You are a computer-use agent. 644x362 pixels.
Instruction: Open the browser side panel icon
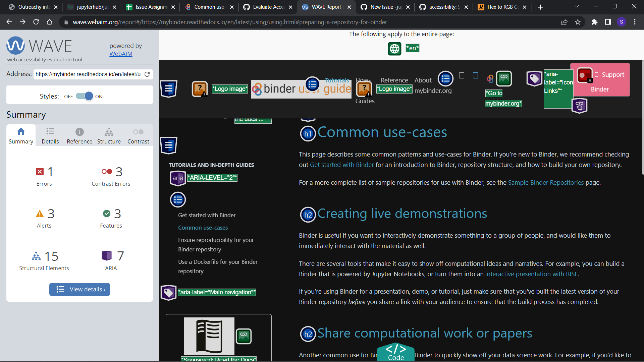608,22
